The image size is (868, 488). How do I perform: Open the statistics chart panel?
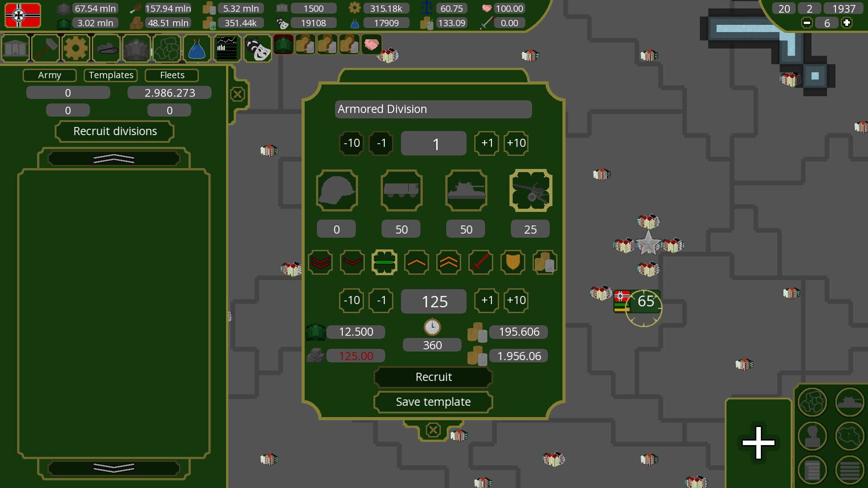coord(226,47)
